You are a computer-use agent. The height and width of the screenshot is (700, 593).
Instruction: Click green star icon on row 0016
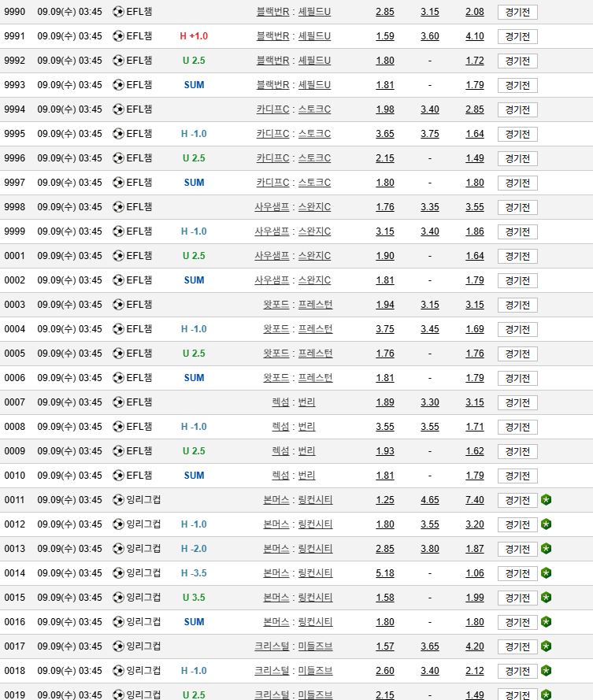(x=546, y=622)
